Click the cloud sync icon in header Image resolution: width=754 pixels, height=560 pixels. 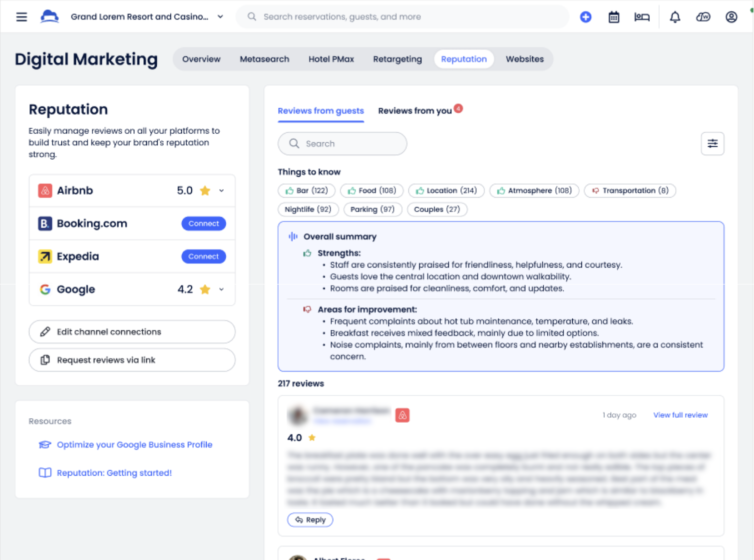tap(703, 17)
